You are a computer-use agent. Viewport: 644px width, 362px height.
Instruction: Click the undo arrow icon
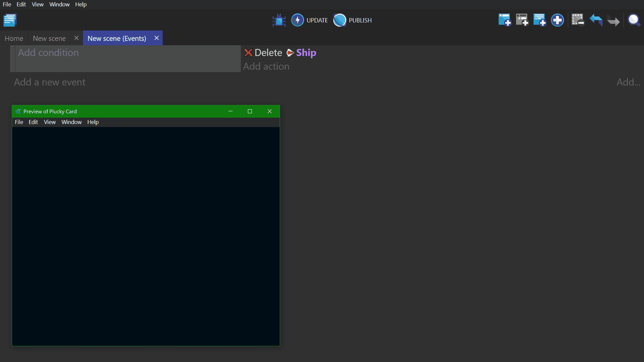tap(596, 20)
